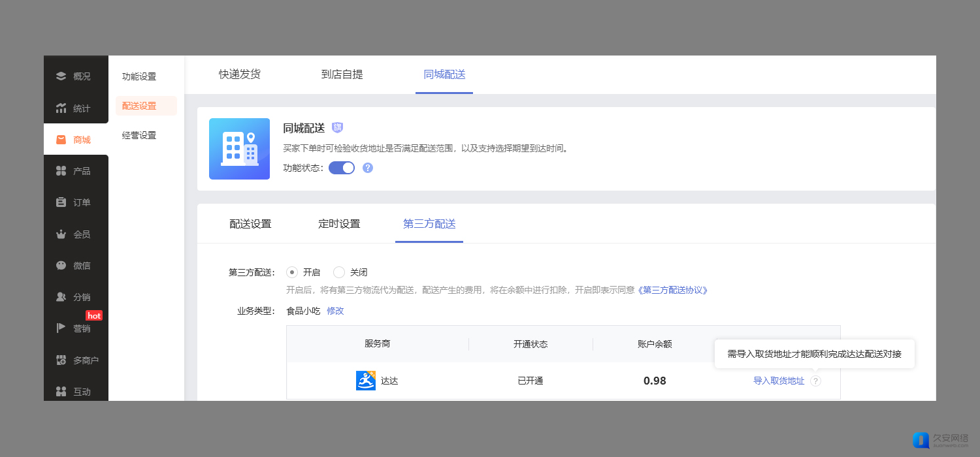Open 营销 marketing flag icon
Viewport: 980px width, 457px height.
tap(61, 328)
